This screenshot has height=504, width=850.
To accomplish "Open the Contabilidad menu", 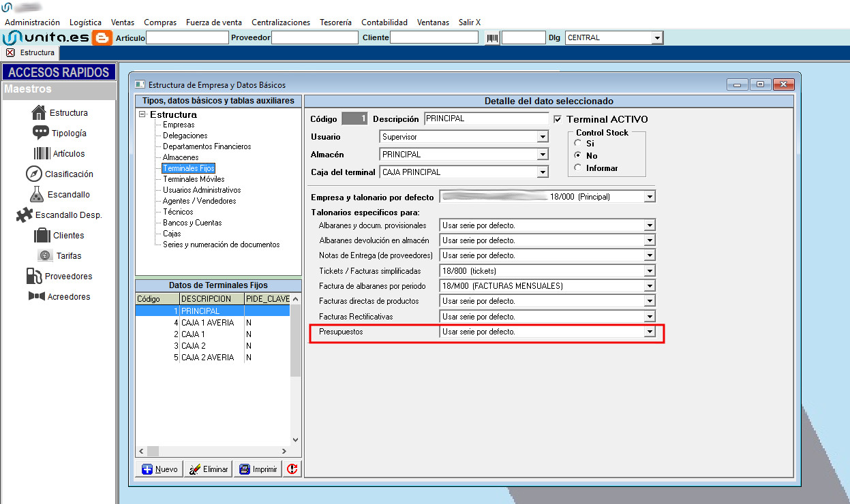I will tap(384, 22).
